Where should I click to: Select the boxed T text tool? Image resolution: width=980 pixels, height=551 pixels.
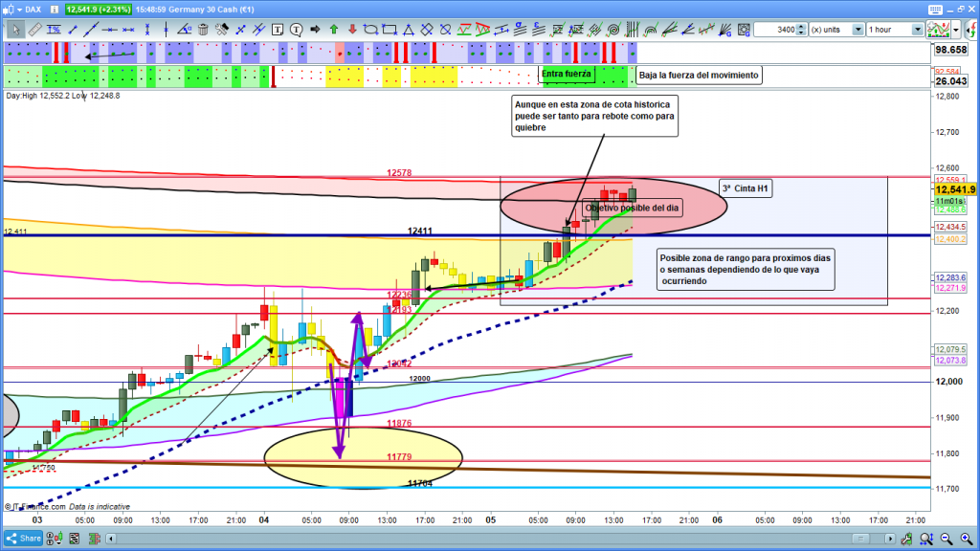(x=278, y=30)
